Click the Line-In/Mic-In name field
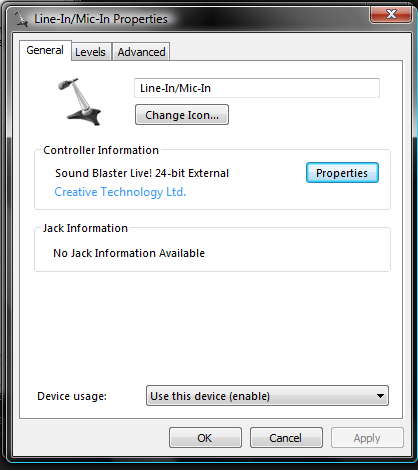 pyautogui.click(x=257, y=88)
